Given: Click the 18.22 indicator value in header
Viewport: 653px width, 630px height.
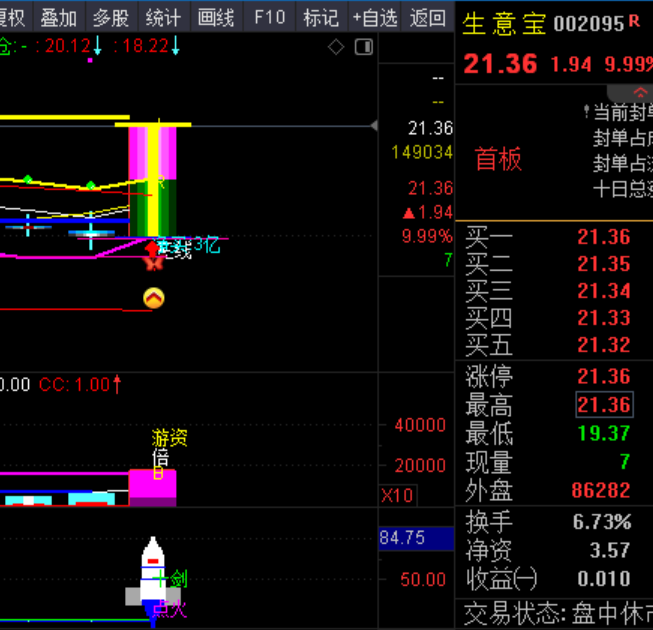Looking at the screenshot, I should (x=145, y=46).
